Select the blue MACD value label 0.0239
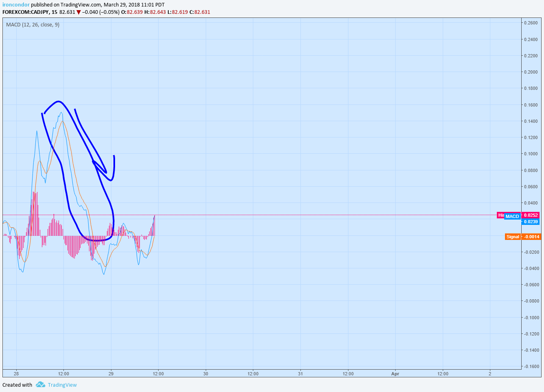This screenshot has width=544, height=392. (x=531, y=222)
